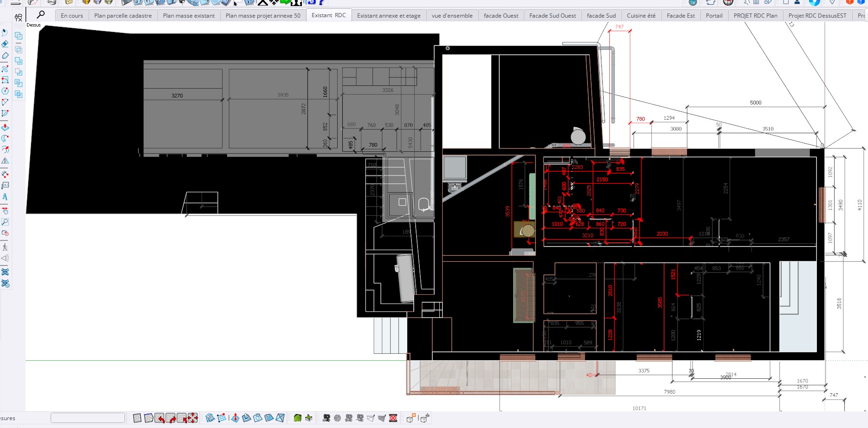Select the Sandbox Add Detail tool
The image size is (868, 428).
pos(269,418)
